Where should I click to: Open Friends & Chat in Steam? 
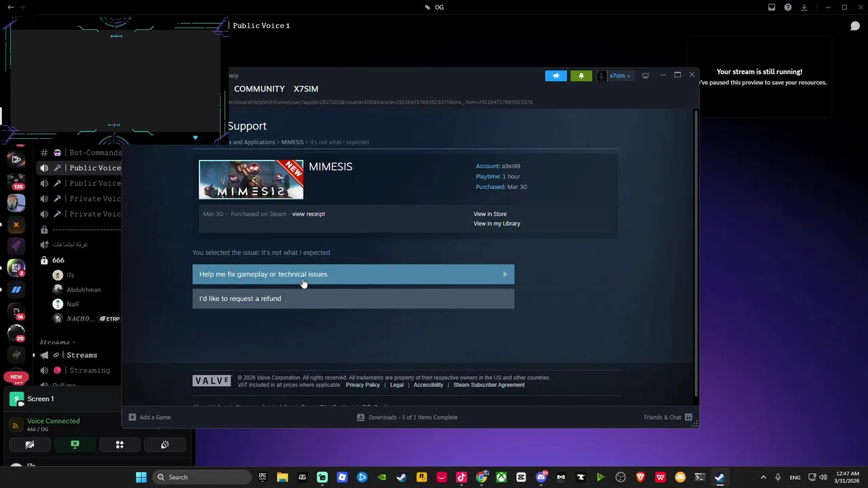668,418
